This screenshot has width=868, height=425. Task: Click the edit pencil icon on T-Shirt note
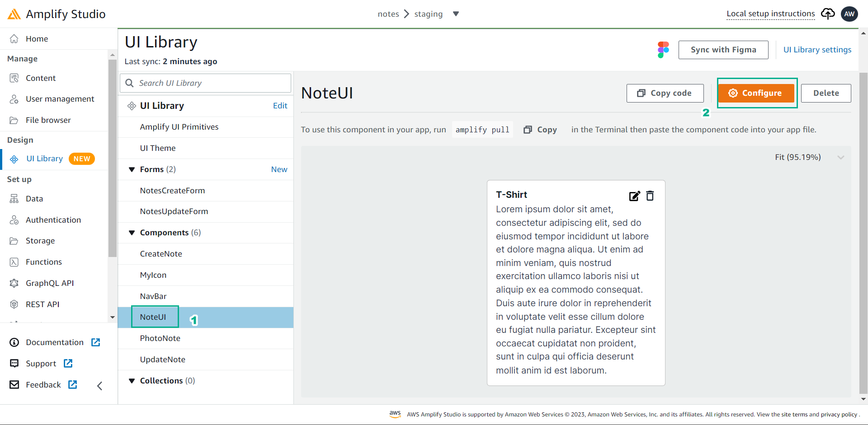(635, 196)
